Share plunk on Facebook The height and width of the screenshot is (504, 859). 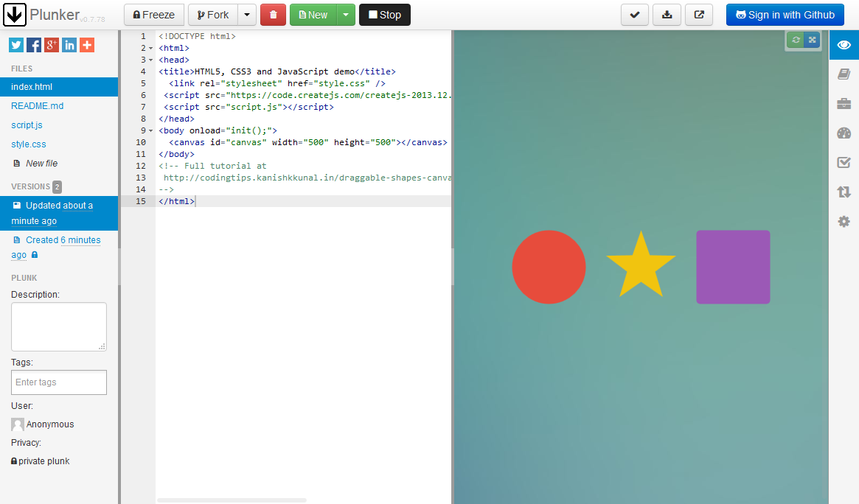(34, 45)
